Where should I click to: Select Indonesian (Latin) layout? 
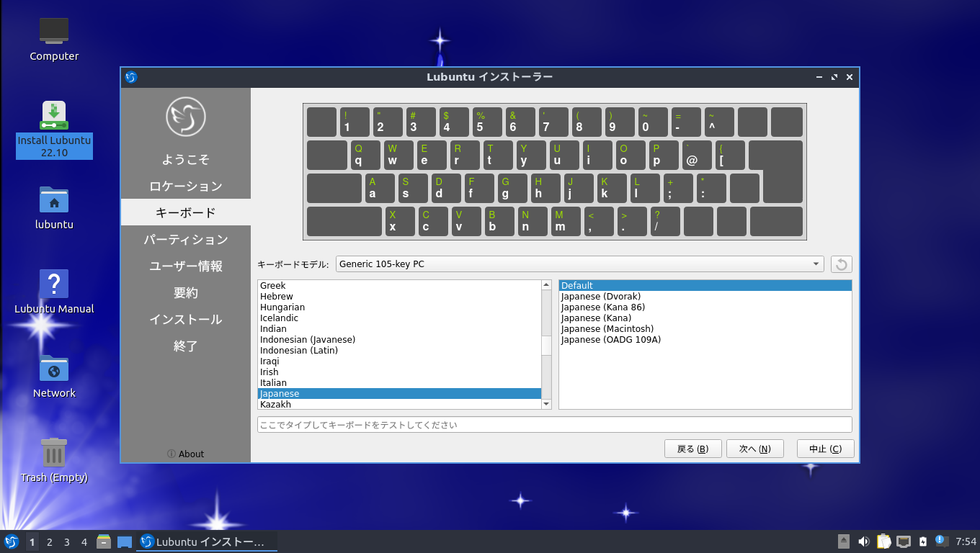pyautogui.click(x=399, y=351)
